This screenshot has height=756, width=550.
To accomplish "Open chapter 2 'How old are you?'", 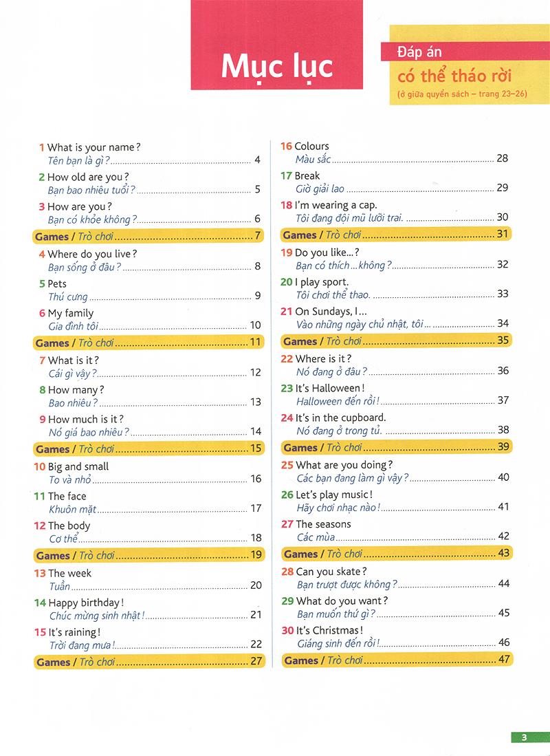I will coord(150,183).
